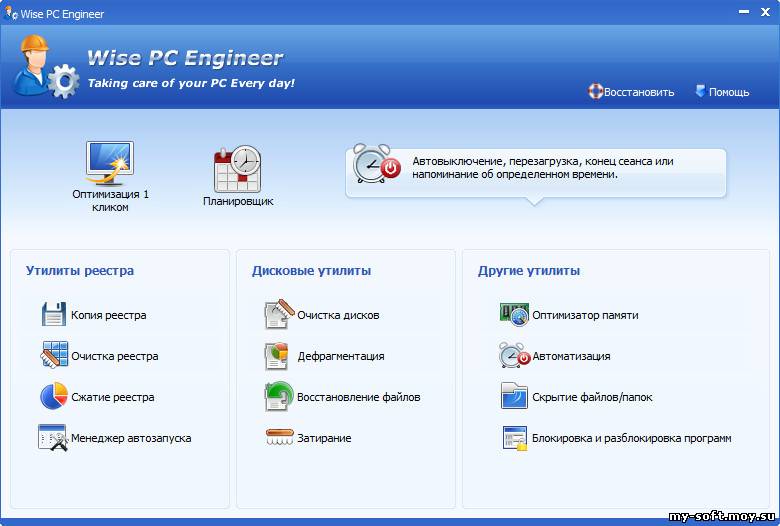
Task: Click the Автоматизация alarm clock icon
Action: pyautogui.click(x=514, y=355)
